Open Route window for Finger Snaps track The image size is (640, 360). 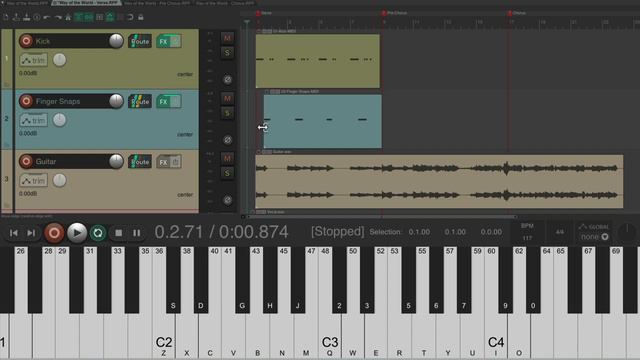(x=140, y=101)
